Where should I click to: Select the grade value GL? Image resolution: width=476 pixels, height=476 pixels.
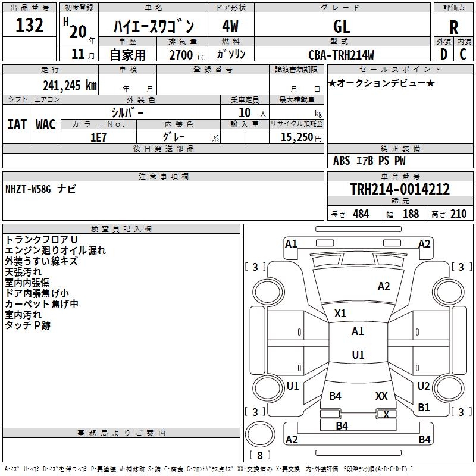click(342, 26)
